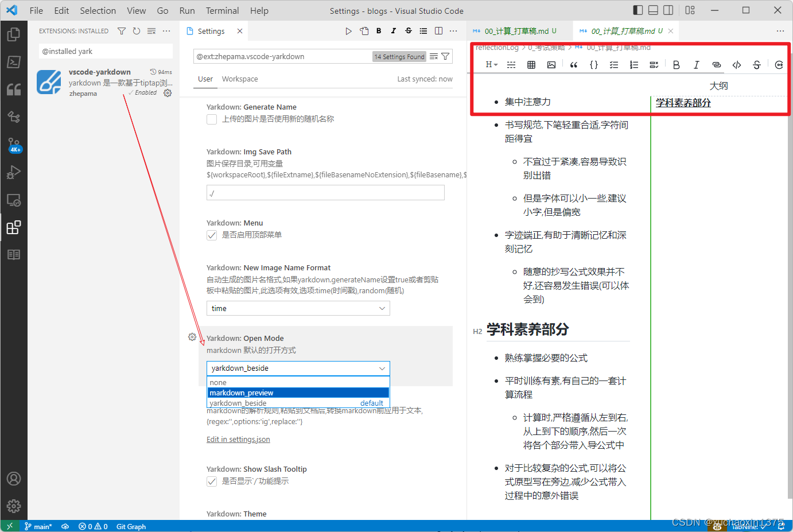Open Extensions panel more actions menu
Screen dimensions: 793x532
coord(166,31)
